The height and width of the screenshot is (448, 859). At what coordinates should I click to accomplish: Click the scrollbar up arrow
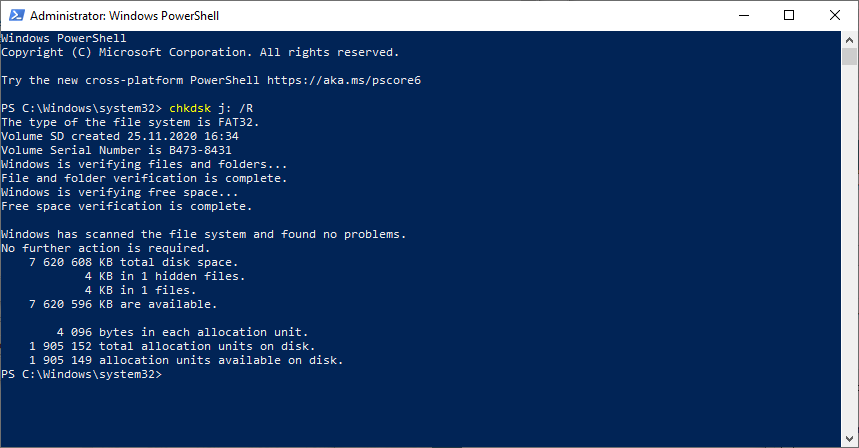tap(850, 39)
